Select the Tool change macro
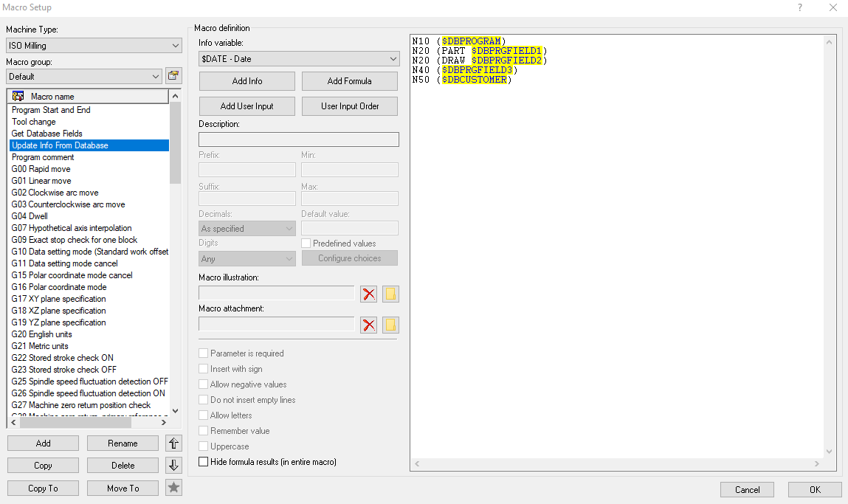This screenshot has width=848, height=504. point(89,122)
